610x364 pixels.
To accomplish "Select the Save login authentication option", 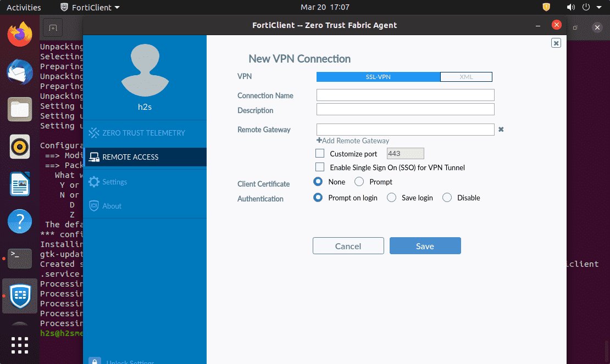I will click(x=391, y=197).
